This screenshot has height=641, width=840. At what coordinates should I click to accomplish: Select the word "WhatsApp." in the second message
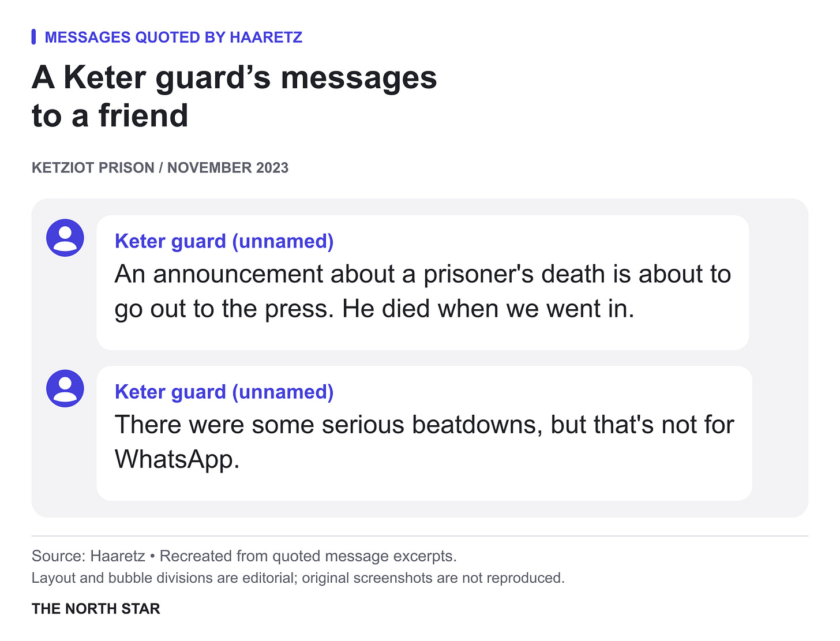177,460
